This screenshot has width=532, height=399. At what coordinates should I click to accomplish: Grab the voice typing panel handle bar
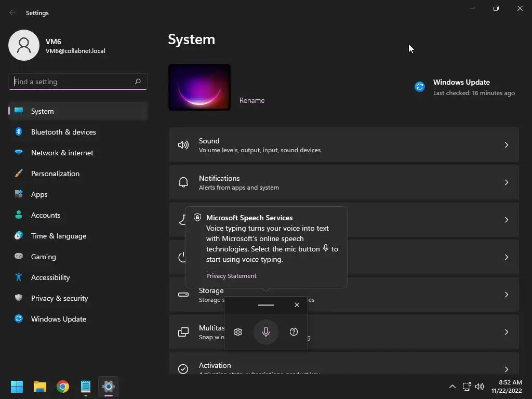click(x=265, y=305)
